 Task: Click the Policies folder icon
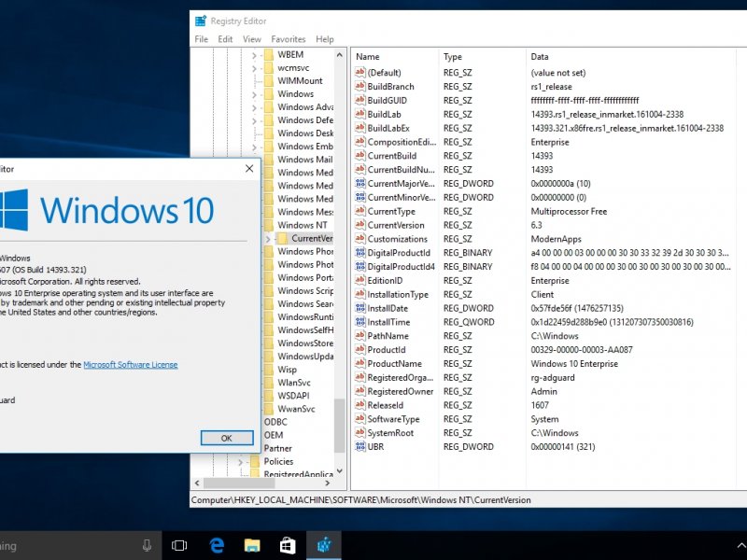[255, 461]
